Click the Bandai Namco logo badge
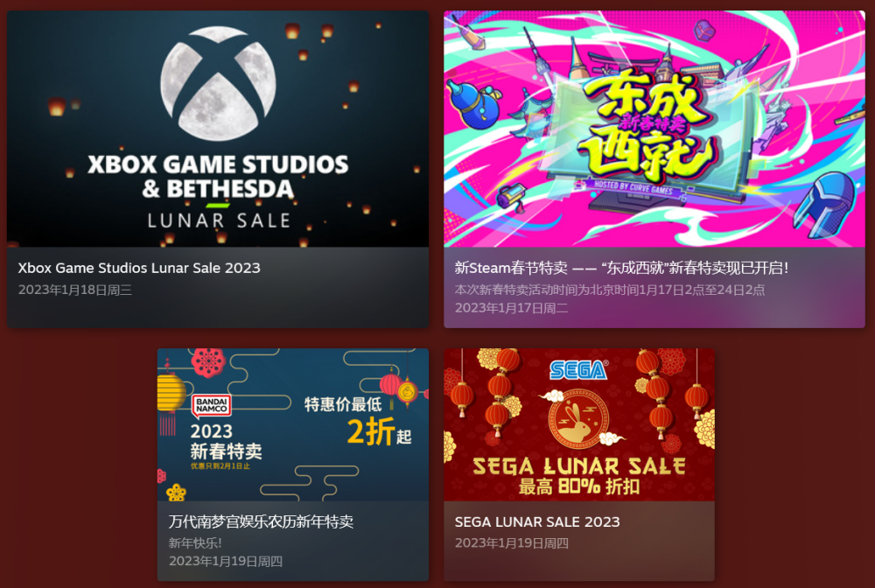The height and width of the screenshot is (588, 875). (x=212, y=406)
